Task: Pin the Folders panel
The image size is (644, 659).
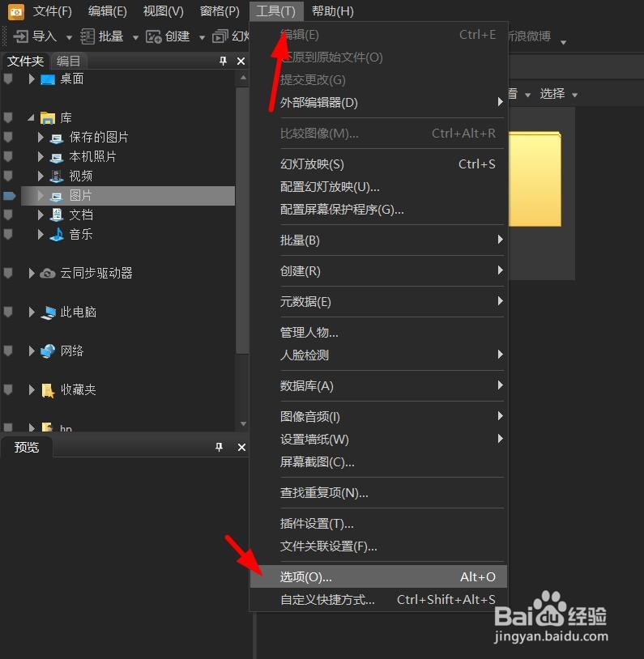Action: [x=223, y=62]
